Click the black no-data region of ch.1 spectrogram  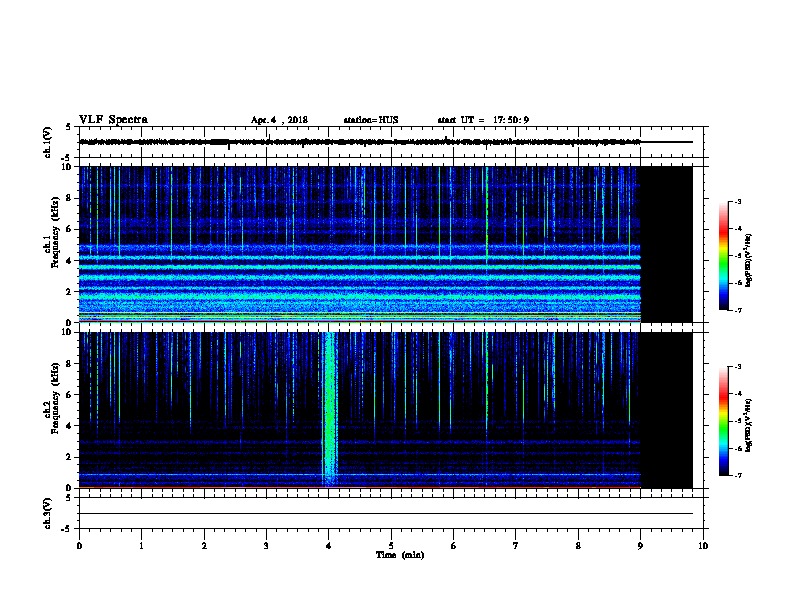(667, 244)
